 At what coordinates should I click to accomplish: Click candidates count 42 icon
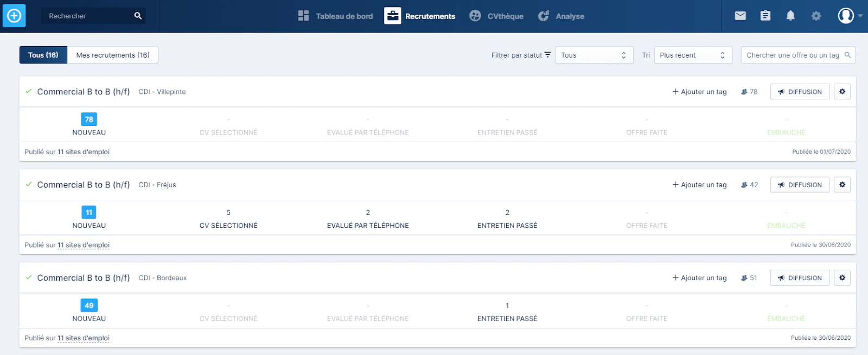[x=749, y=185]
